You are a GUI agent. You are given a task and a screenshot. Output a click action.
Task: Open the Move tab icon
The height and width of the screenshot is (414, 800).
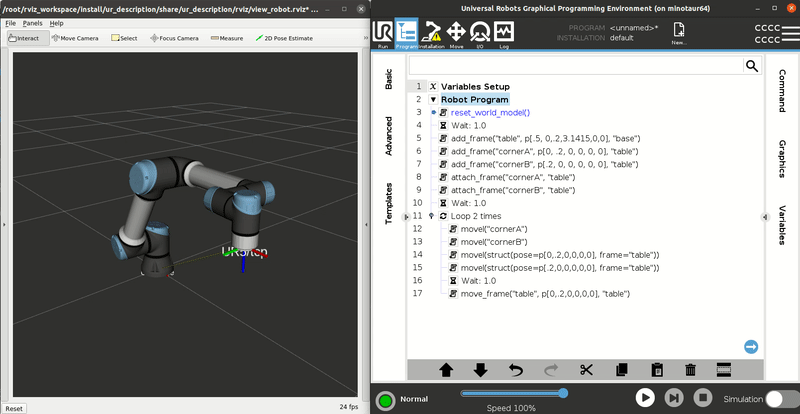tap(457, 34)
